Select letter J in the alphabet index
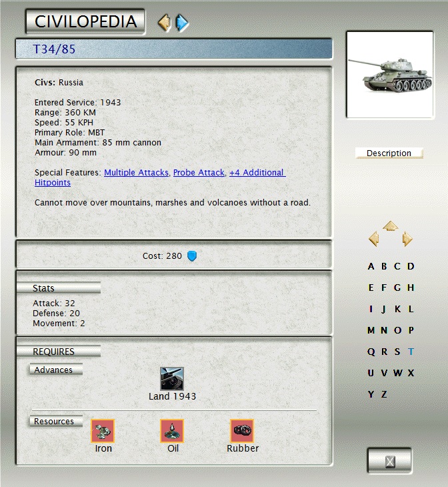The image size is (448, 487). pos(384,309)
